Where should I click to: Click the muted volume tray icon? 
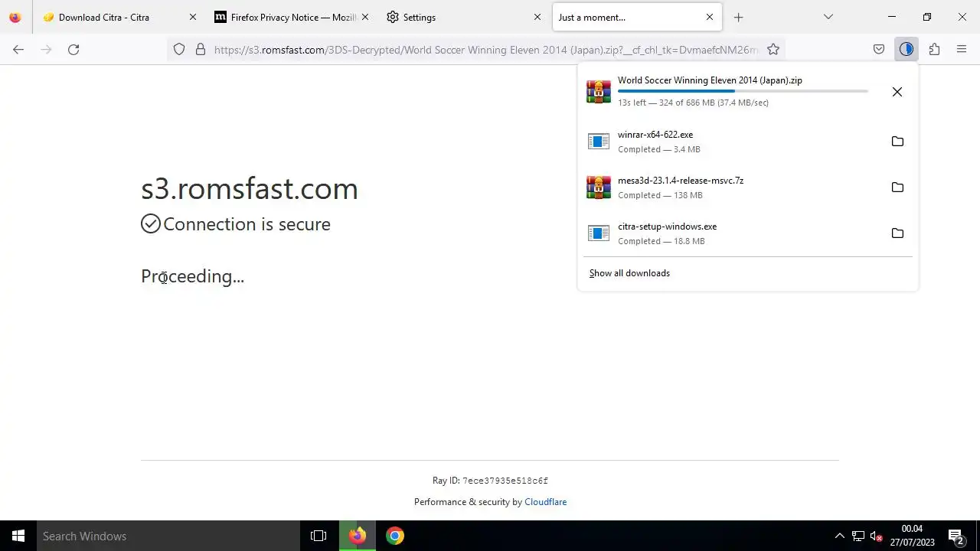coord(877,536)
